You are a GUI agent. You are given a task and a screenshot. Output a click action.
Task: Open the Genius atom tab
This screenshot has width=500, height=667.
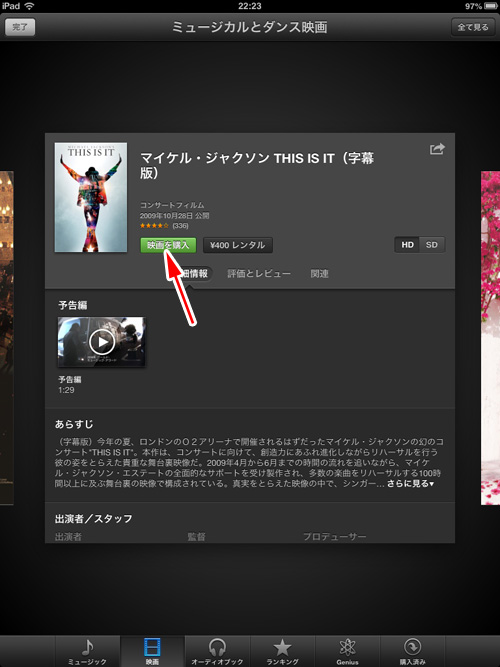point(347,651)
